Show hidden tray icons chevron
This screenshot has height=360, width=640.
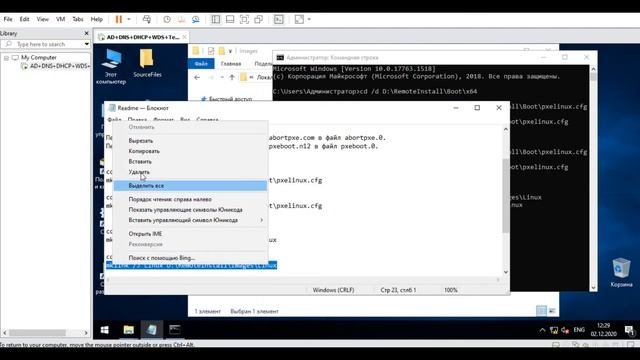(542, 330)
